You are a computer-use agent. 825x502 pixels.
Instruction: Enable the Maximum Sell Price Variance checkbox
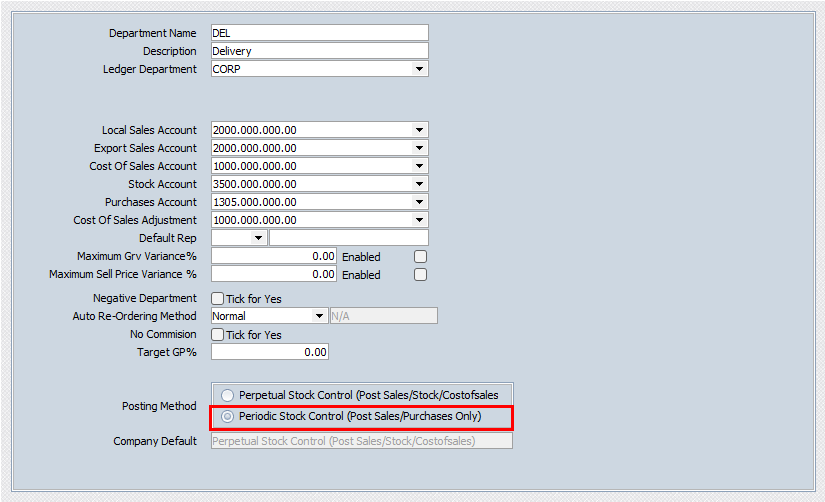(x=421, y=275)
